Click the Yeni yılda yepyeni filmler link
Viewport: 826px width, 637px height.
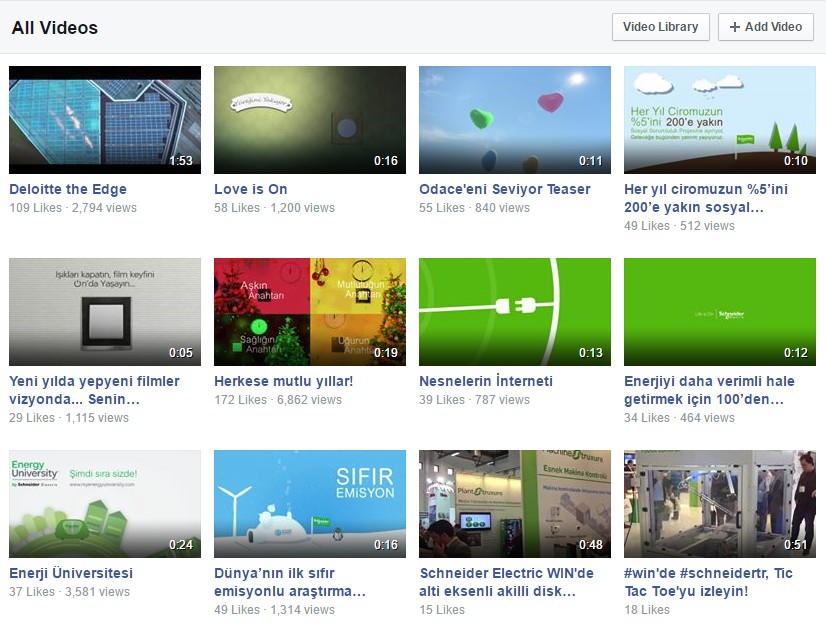[x=94, y=390]
